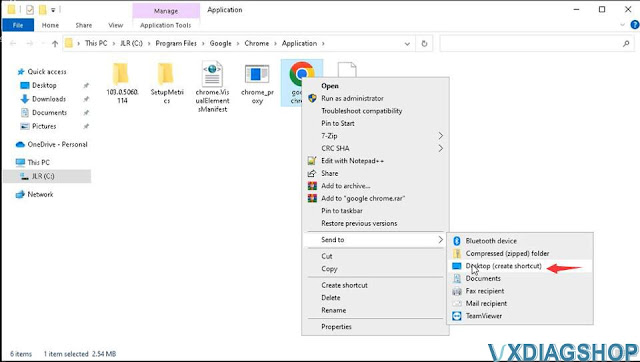The image size is (640, 362).
Task: Expand the 7-Zip submenu arrow
Action: pyautogui.click(x=440, y=135)
